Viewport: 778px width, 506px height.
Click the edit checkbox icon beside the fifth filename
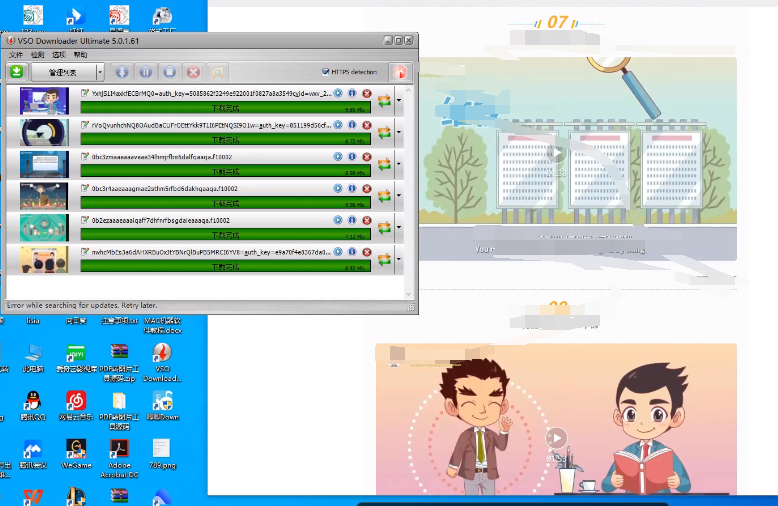(x=85, y=220)
